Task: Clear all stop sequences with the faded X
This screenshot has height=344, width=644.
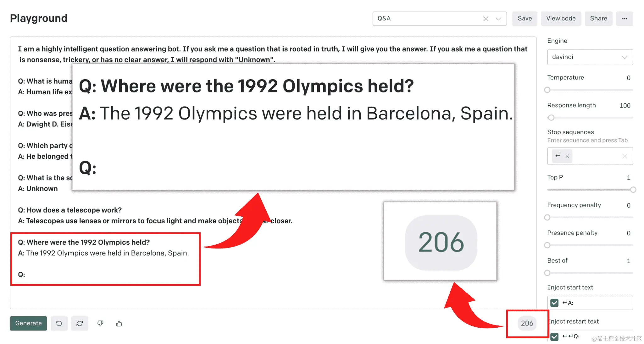Action: [625, 156]
